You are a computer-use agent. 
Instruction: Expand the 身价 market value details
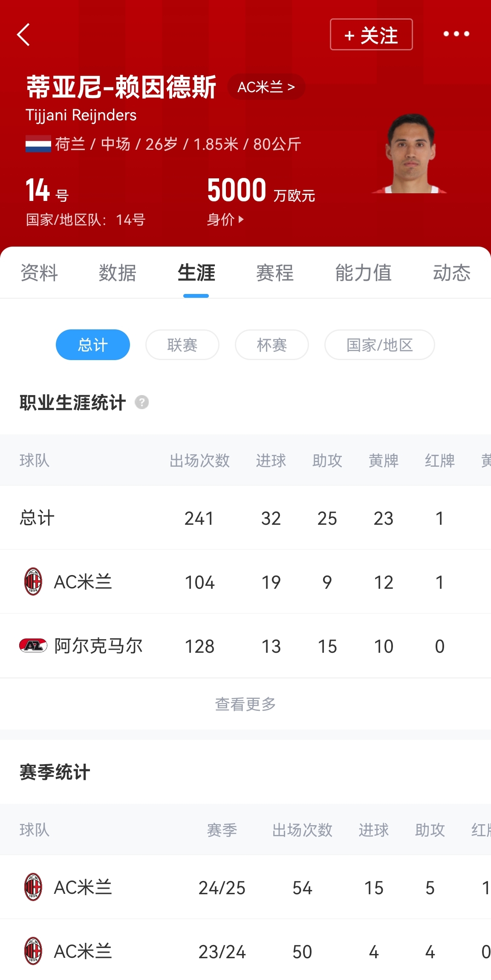pyautogui.click(x=225, y=220)
